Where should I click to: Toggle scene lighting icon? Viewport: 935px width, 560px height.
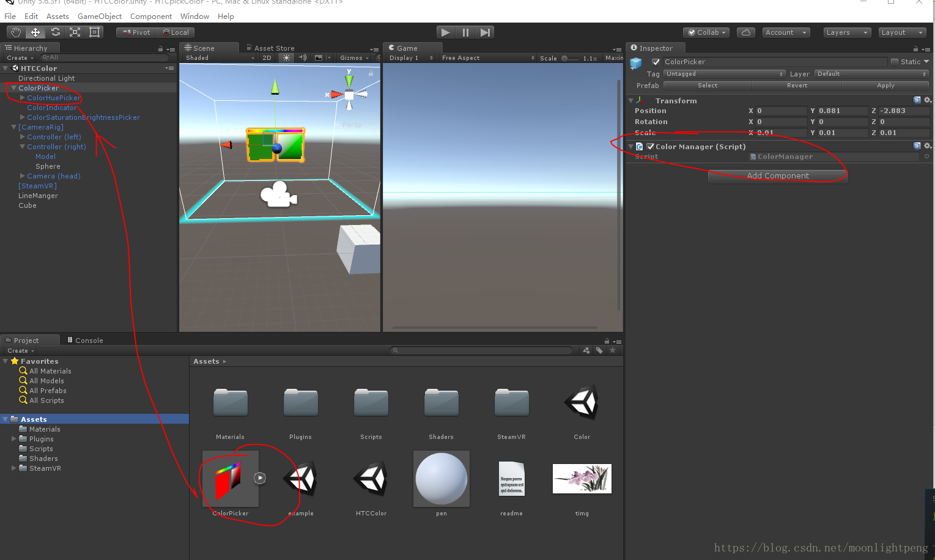[x=286, y=57]
